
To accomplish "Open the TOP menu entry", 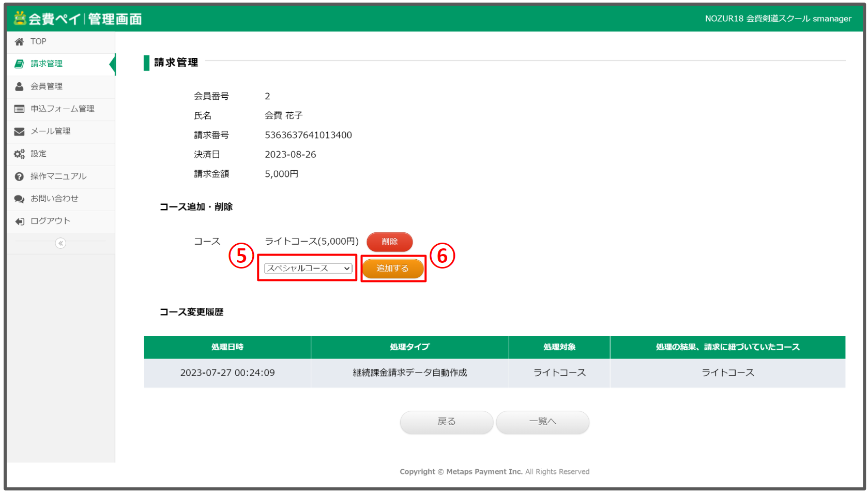I will (37, 41).
